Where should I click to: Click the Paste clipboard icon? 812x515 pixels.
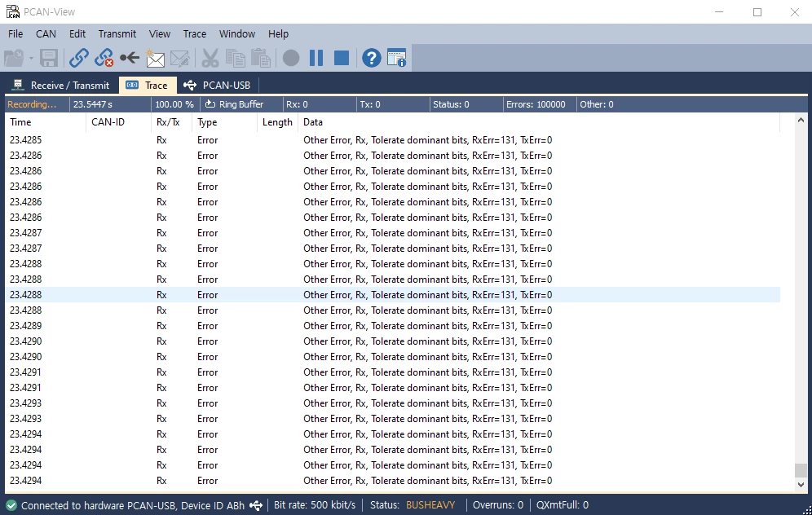pyautogui.click(x=261, y=58)
